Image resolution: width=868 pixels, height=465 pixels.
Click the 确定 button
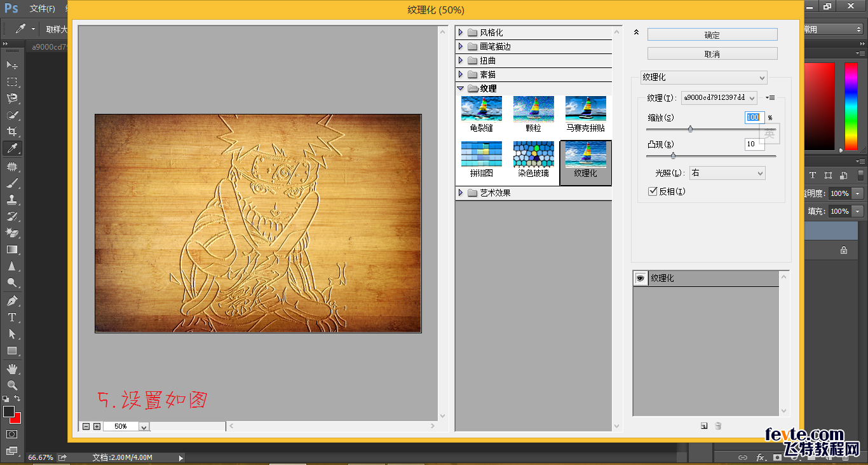coord(712,35)
